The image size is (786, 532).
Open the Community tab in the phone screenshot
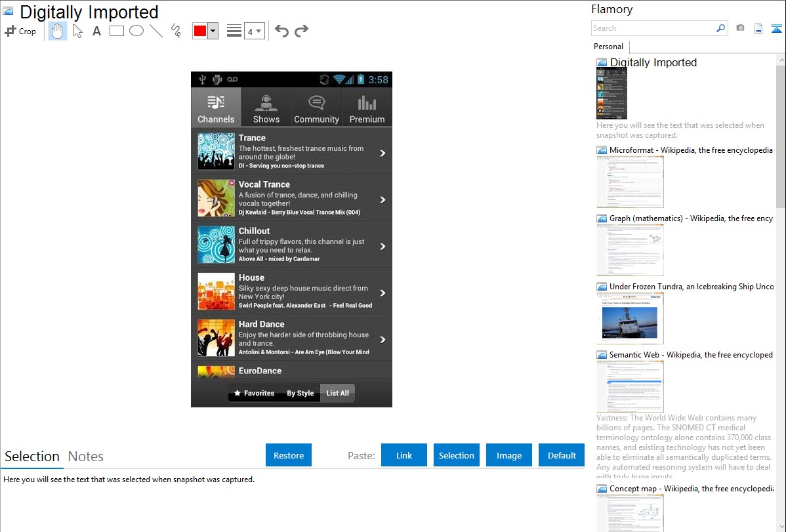tap(316, 108)
